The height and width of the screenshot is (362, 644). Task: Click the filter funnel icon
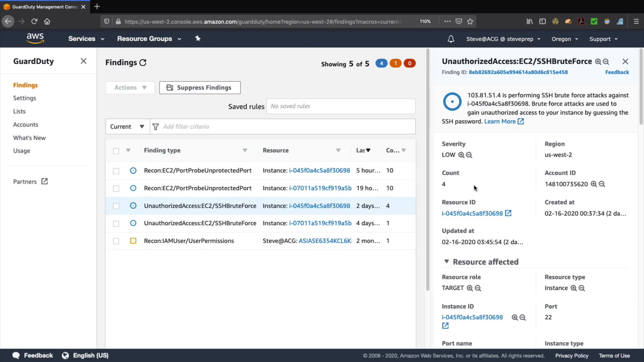tap(156, 127)
